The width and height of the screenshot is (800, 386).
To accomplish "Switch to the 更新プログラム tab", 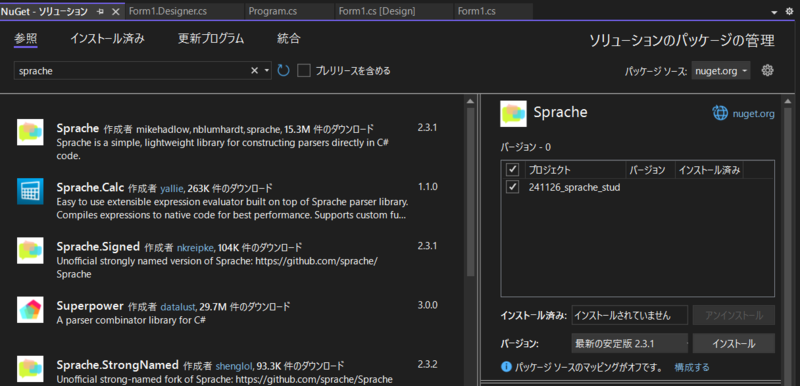I will pyautogui.click(x=211, y=39).
